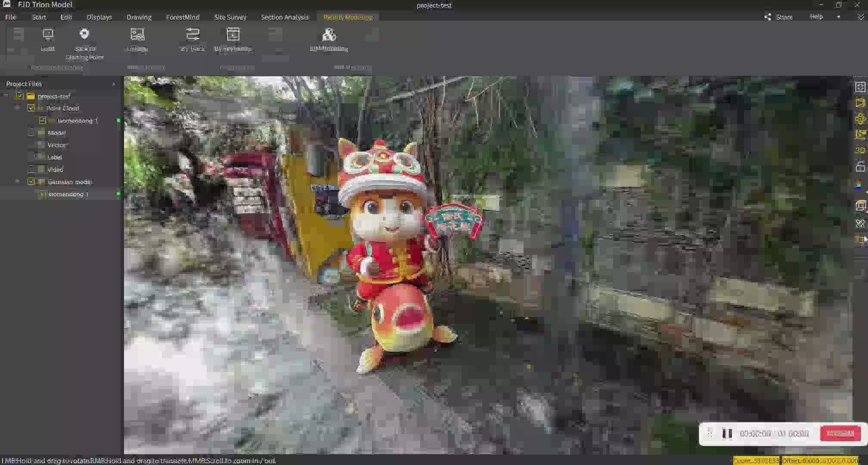Click the green status dot beside Gaussian model's laomendong 1
868x465 pixels.
(118, 194)
